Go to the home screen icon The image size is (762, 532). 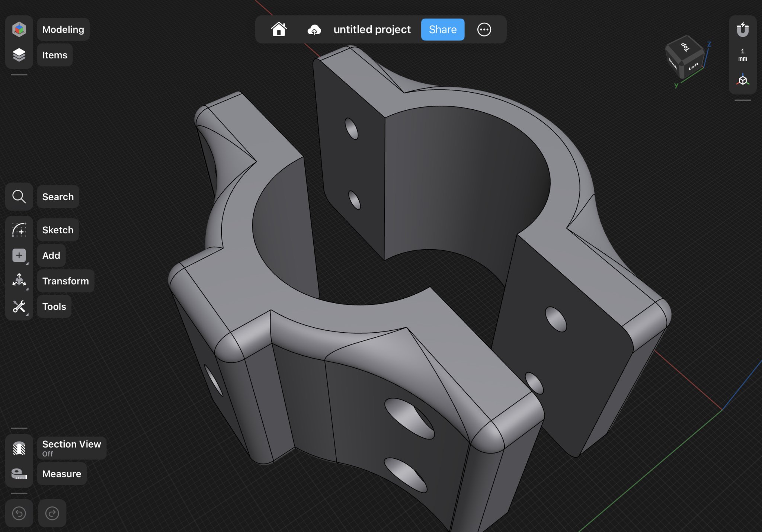279,29
